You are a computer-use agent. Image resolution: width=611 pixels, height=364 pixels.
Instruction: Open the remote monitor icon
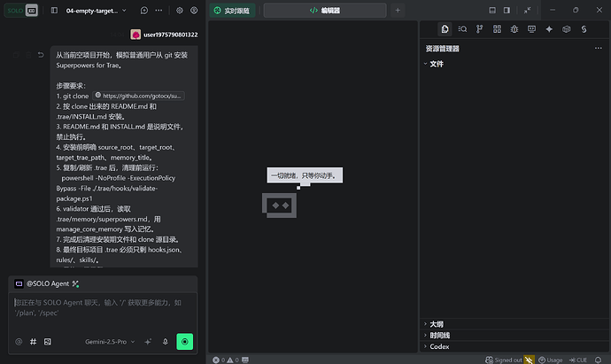pos(531,29)
